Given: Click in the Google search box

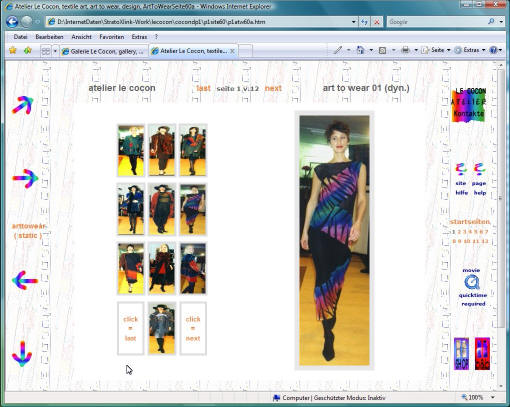Looking at the screenshot, I should (x=437, y=22).
